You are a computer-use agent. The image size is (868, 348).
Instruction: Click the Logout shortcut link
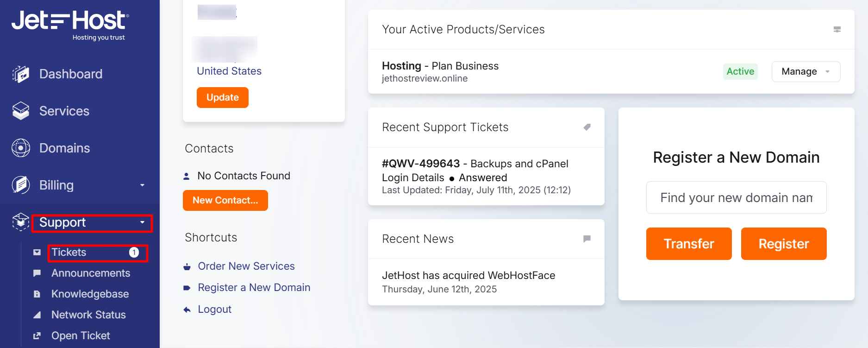[215, 309]
